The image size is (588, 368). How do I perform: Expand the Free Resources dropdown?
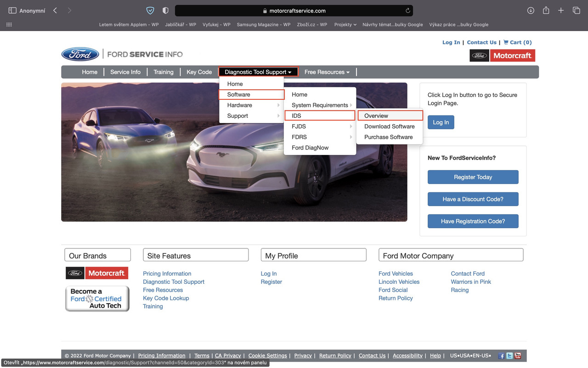click(327, 72)
